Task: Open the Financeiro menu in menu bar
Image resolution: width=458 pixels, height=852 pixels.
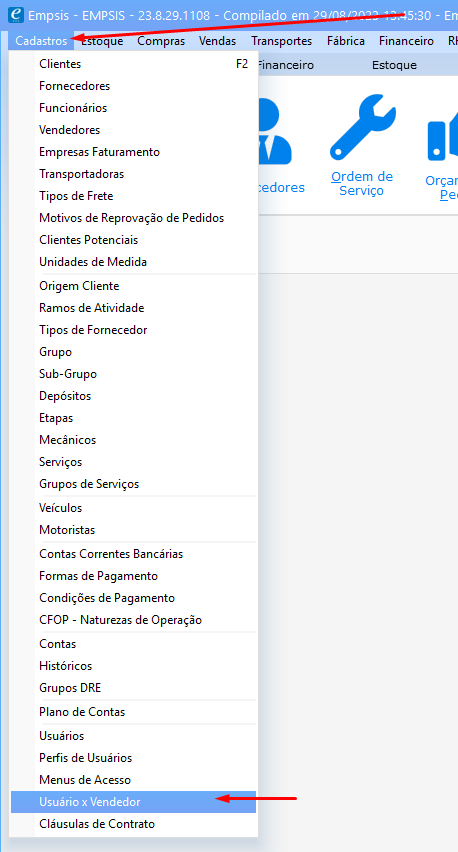Action: [x=406, y=41]
